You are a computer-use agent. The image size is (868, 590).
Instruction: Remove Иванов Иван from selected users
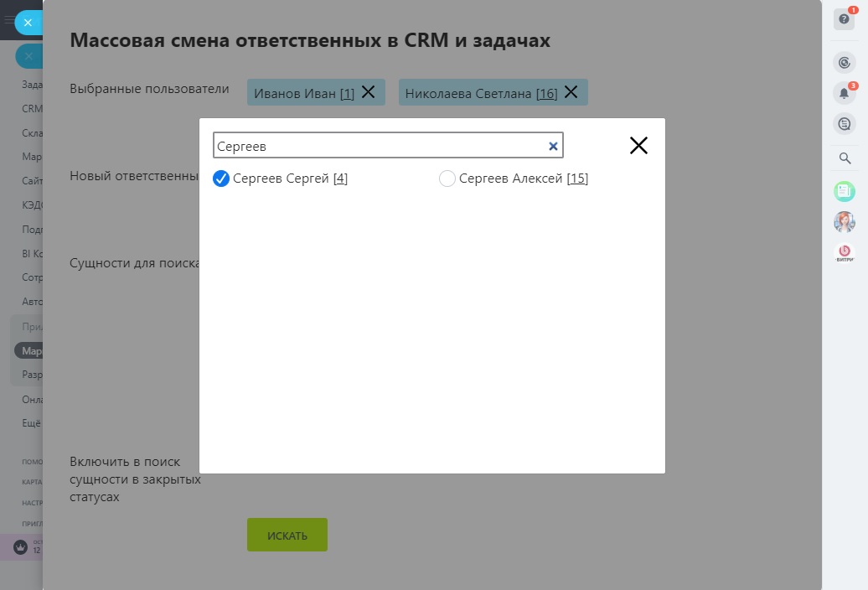(x=368, y=92)
